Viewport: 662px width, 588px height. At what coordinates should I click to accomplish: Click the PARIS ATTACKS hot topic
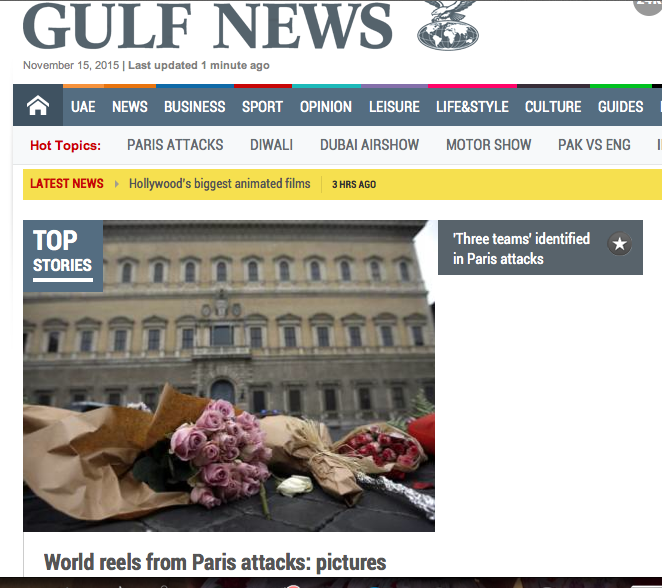coord(175,145)
